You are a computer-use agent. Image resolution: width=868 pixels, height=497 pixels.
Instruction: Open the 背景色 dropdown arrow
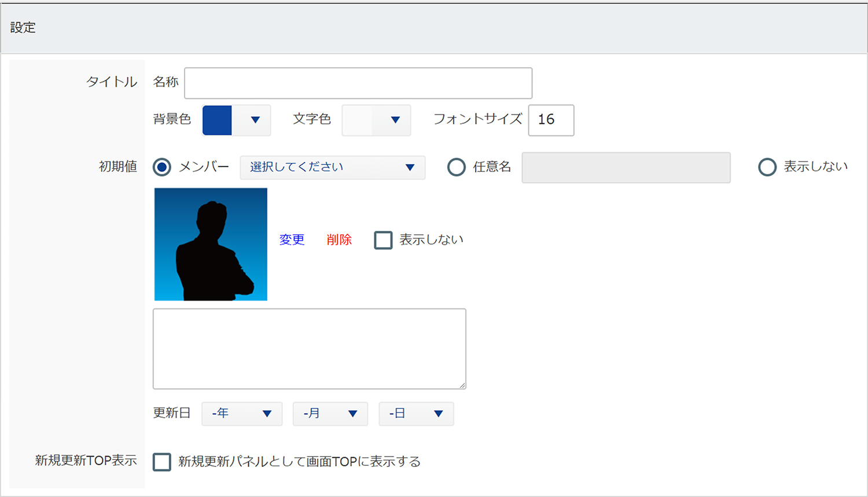tap(255, 120)
